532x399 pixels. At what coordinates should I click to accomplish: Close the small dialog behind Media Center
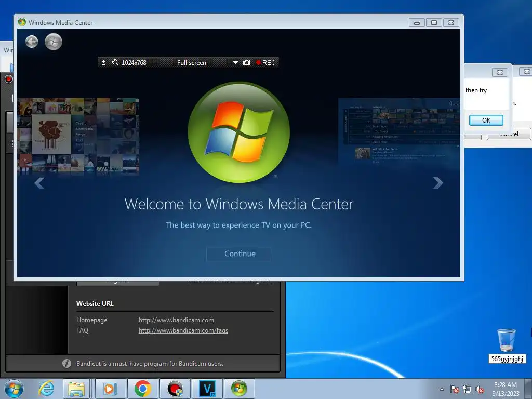pos(500,72)
